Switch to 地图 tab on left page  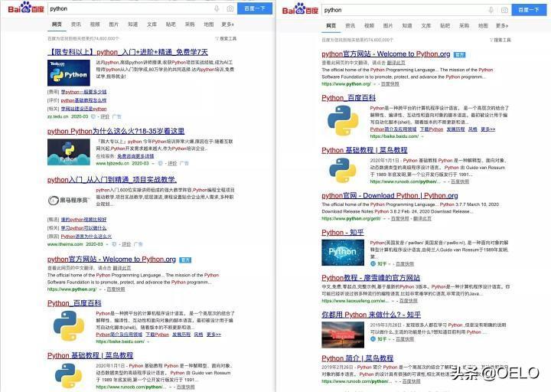[x=209, y=24]
